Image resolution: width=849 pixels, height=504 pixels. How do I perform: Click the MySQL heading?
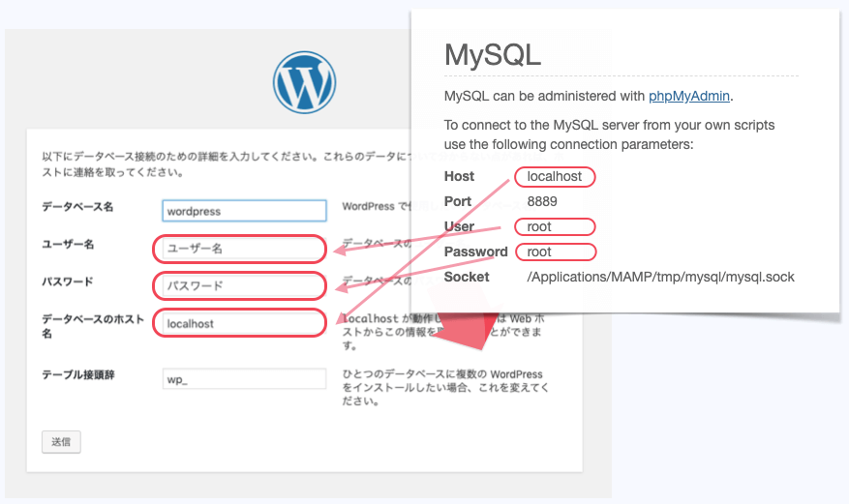[492, 54]
